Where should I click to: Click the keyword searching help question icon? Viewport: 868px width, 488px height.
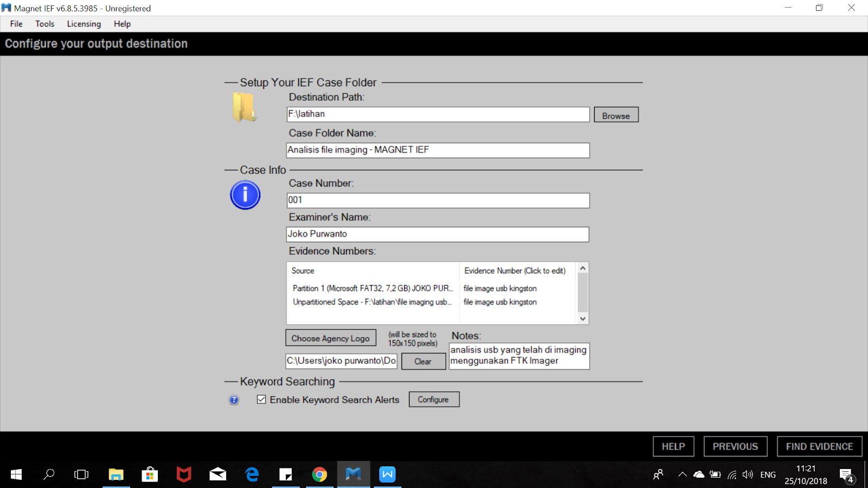[234, 400]
